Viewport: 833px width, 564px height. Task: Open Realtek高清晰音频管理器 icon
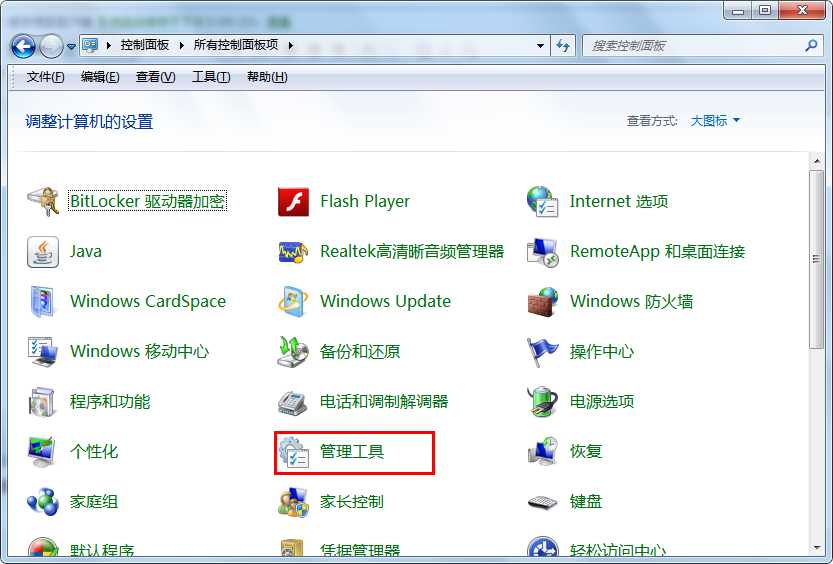point(293,252)
